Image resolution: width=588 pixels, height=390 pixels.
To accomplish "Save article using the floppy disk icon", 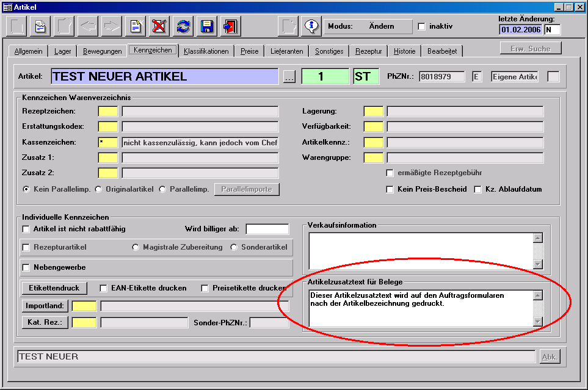I will (207, 26).
